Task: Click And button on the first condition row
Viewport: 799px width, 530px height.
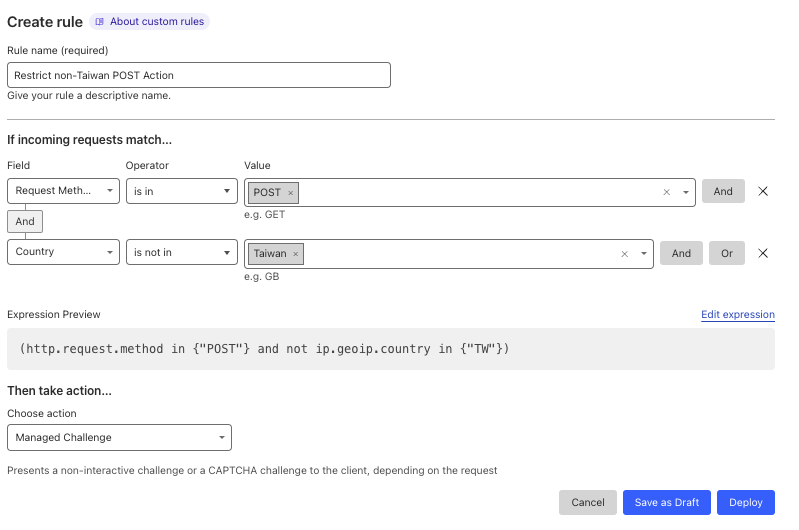Action: (723, 191)
